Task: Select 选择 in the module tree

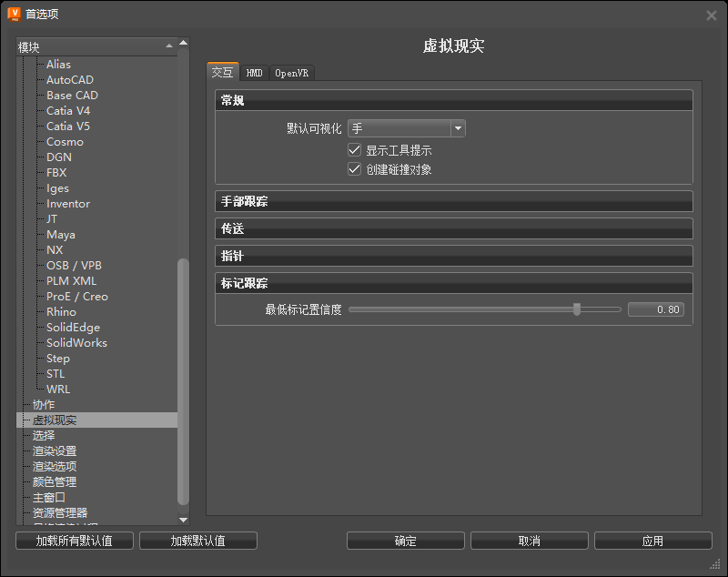Action: point(44,435)
